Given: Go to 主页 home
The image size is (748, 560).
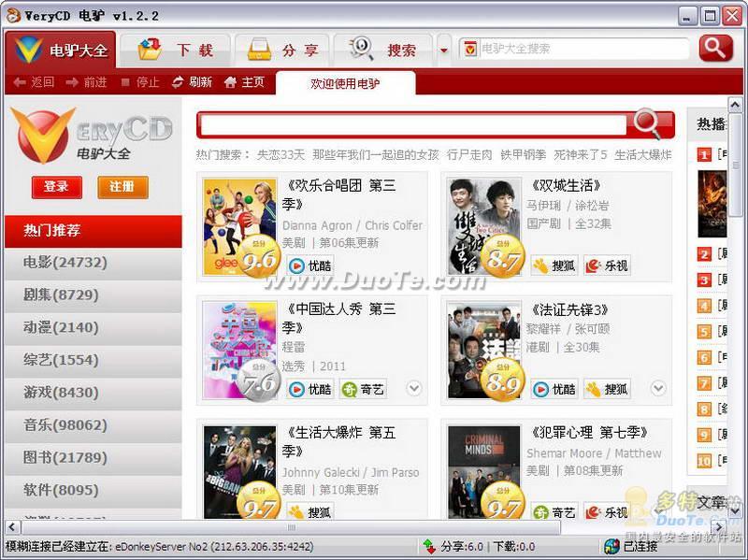Looking at the screenshot, I should click(244, 82).
